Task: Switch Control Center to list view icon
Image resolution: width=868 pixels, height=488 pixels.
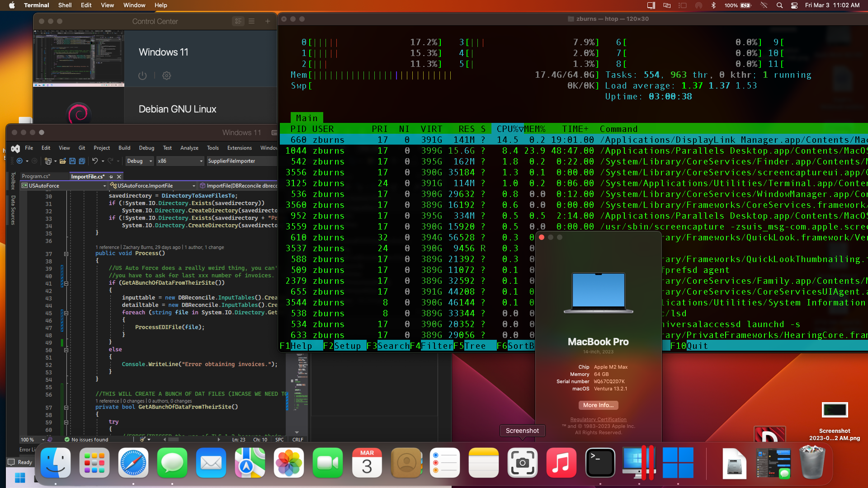Action: point(251,21)
